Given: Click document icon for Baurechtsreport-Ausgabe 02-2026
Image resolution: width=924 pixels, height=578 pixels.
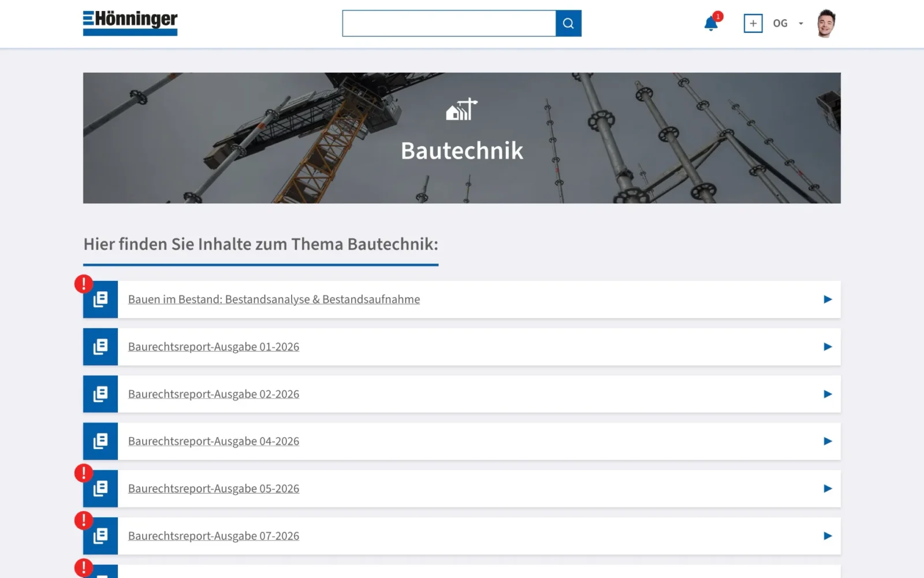Looking at the screenshot, I should click(100, 394).
